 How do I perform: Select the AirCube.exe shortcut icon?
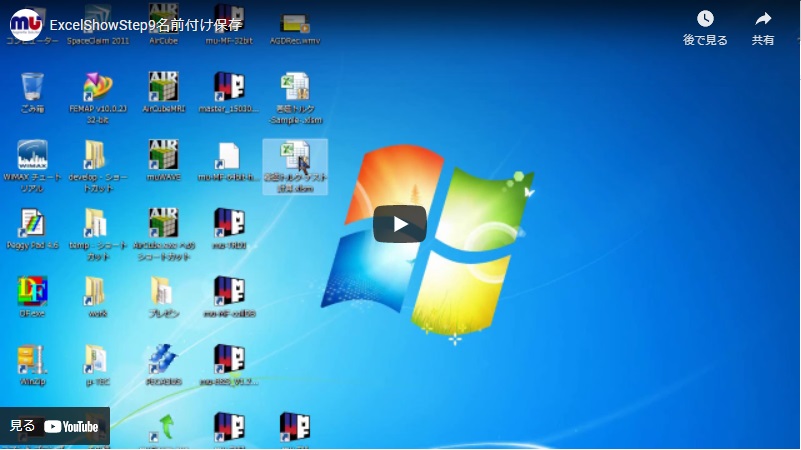pyautogui.click(x=163, y=234)
